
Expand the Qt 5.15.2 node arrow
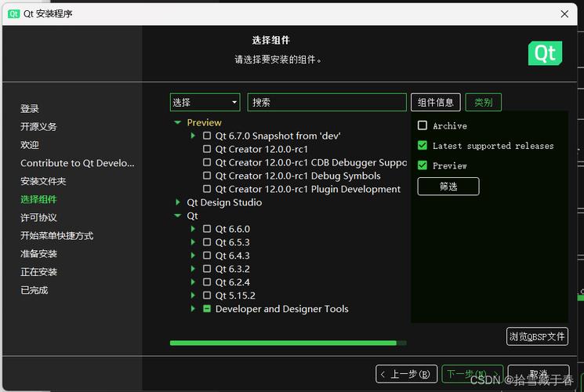193,296
